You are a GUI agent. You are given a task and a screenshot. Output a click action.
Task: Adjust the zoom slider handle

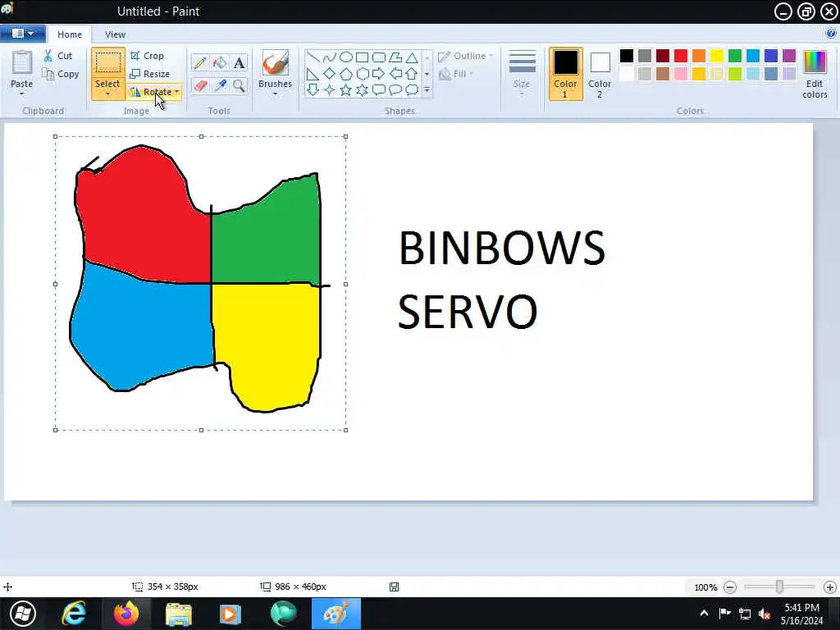pos(779,587)
